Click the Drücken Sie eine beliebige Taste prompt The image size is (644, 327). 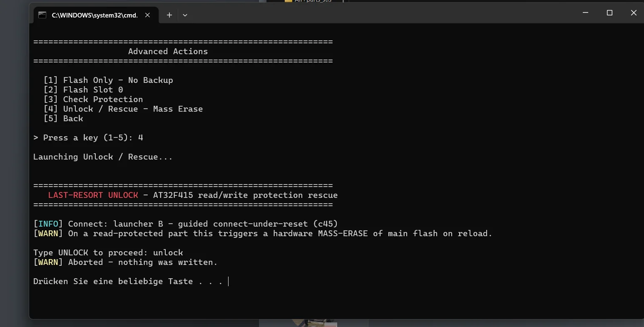(128, 281)
